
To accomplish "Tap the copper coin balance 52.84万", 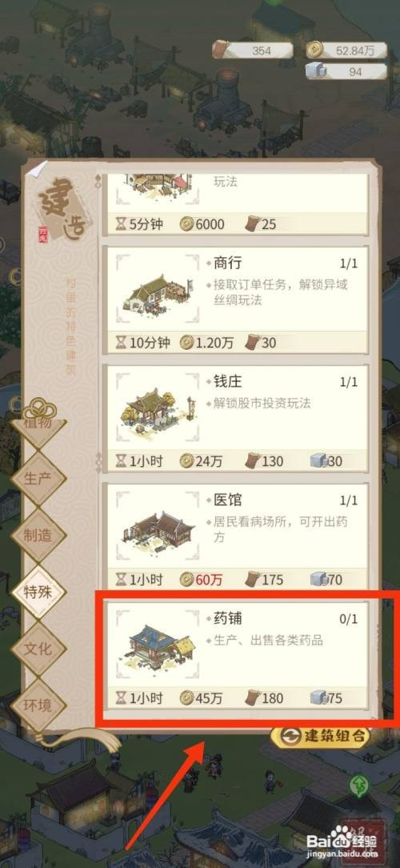I will point(346,51).
